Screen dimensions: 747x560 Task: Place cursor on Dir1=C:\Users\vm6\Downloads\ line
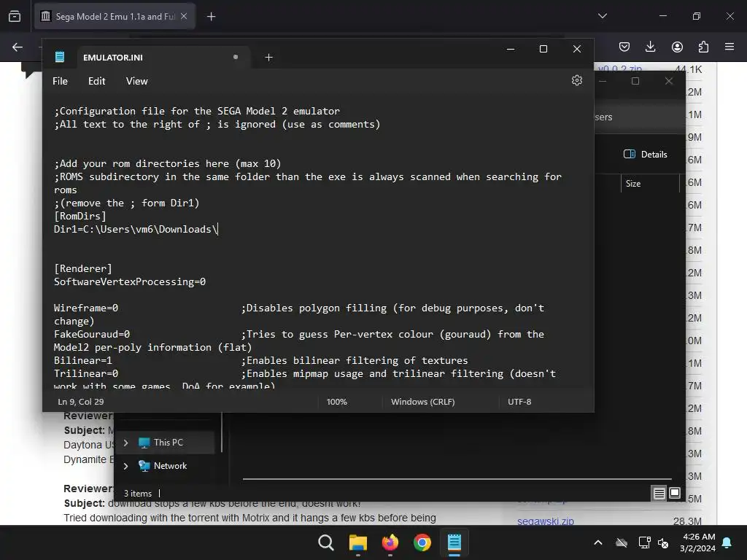click(x=136, y=229)
